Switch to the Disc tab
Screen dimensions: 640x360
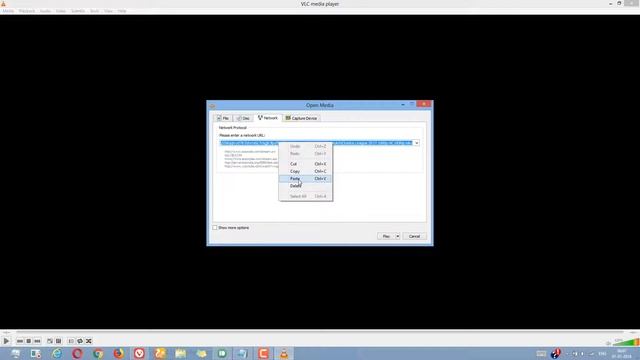[243, 118]
